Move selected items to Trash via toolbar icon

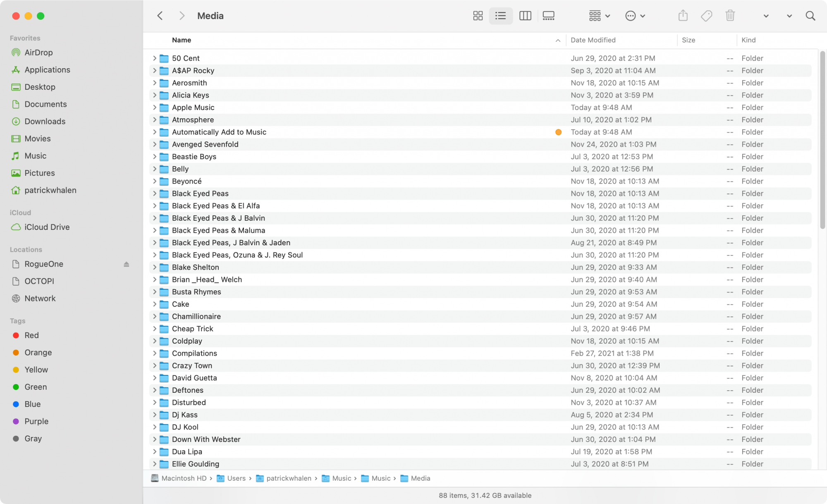(730, 16)
